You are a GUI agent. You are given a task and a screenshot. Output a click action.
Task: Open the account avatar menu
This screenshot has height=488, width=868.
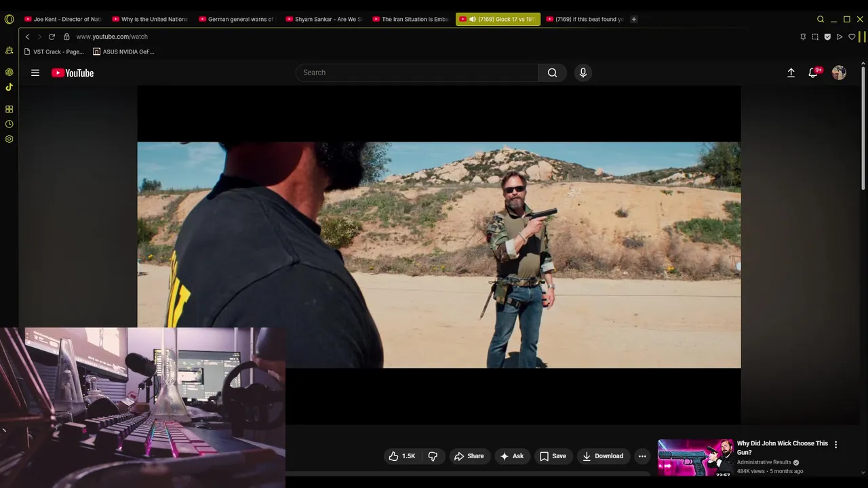point(839,73)
